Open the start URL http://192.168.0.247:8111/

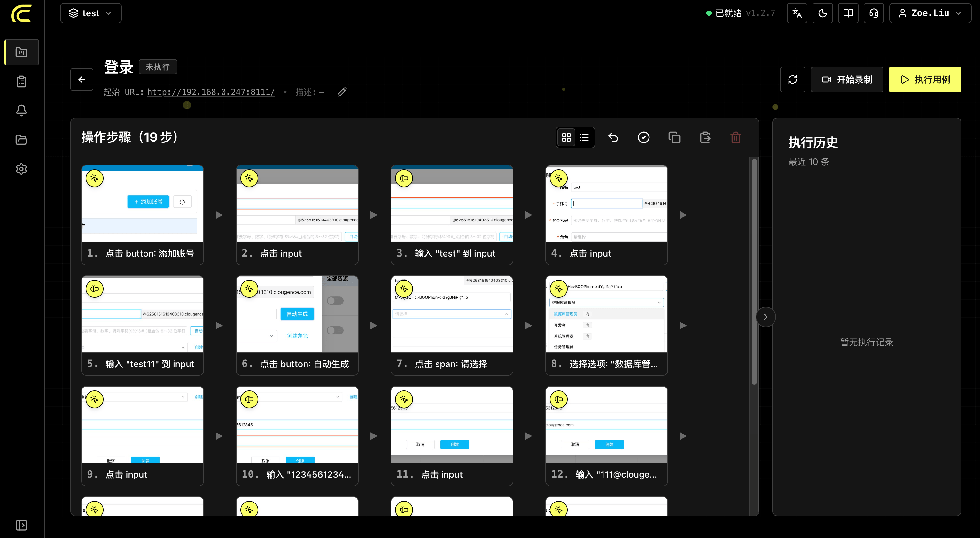click(211, 92)
